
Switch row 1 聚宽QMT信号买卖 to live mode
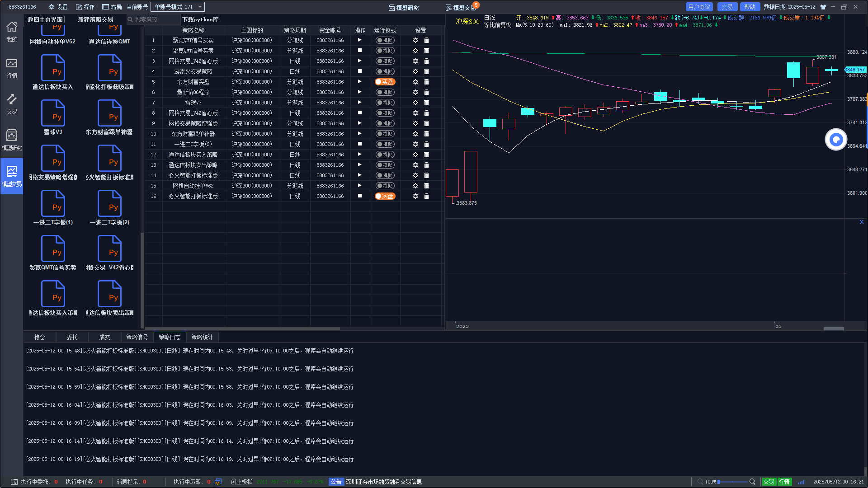pos(385,40)
